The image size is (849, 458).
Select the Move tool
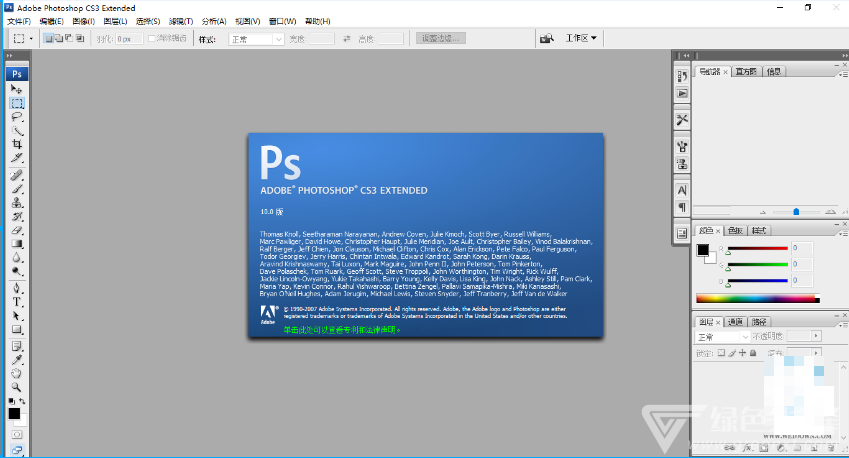(17, 89)
